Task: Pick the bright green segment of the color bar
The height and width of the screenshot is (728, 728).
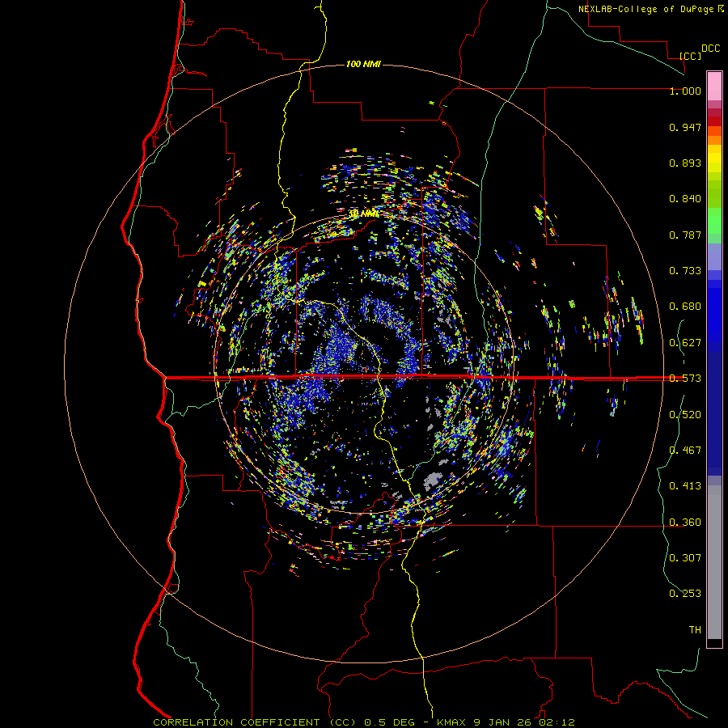Action: [714, 221]
